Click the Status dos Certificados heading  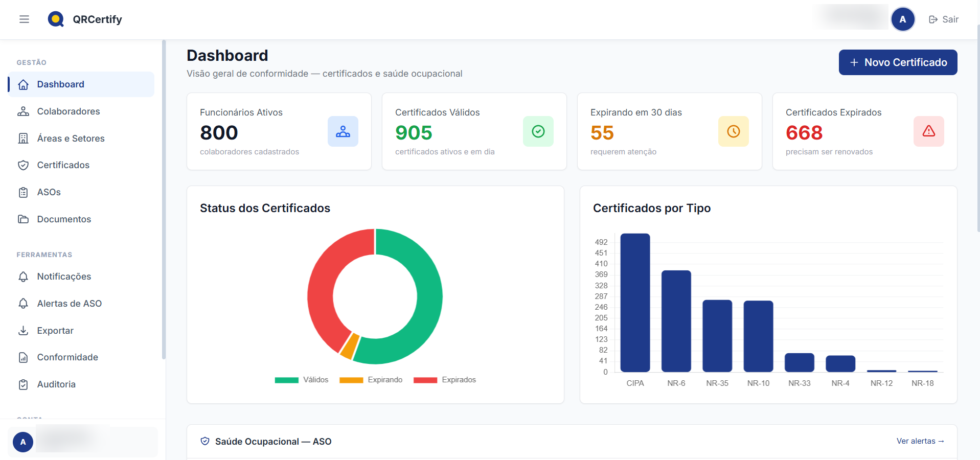point(265,208)
